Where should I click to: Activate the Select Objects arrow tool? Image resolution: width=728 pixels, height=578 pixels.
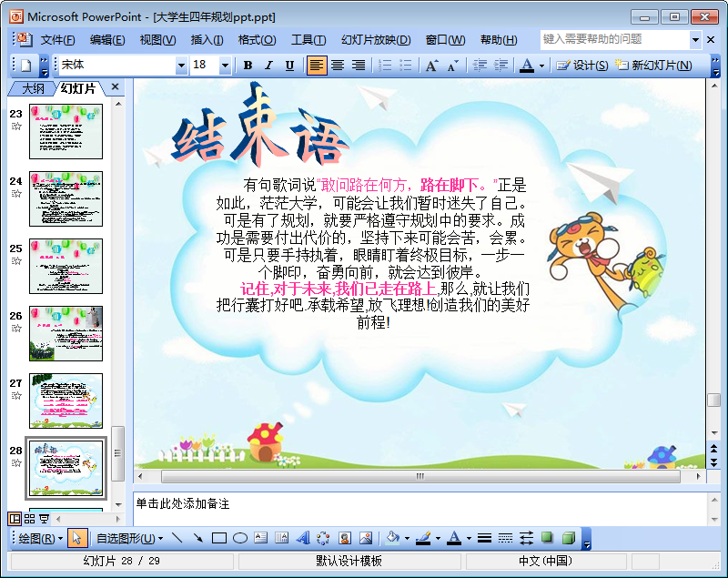[77, 539]
